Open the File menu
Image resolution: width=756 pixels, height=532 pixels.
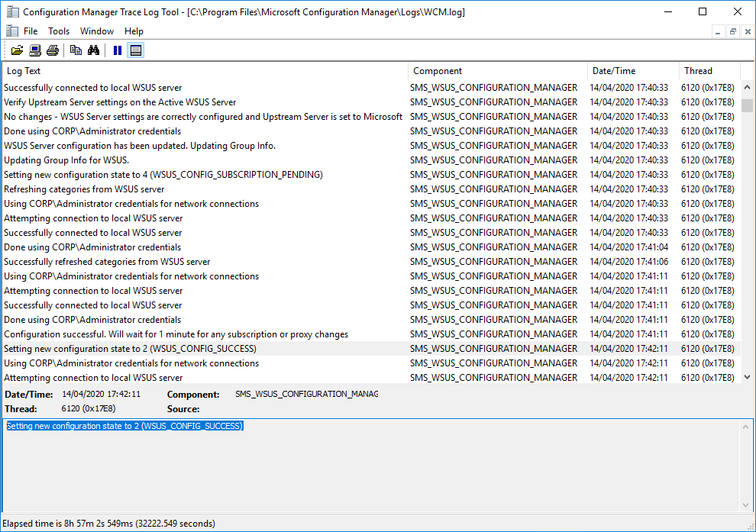click(31, 31)
